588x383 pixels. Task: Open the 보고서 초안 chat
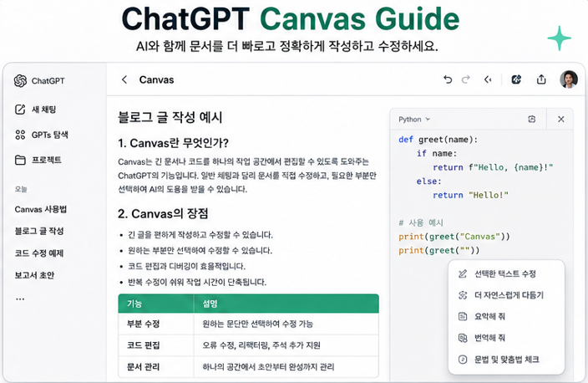coord(34,275)
